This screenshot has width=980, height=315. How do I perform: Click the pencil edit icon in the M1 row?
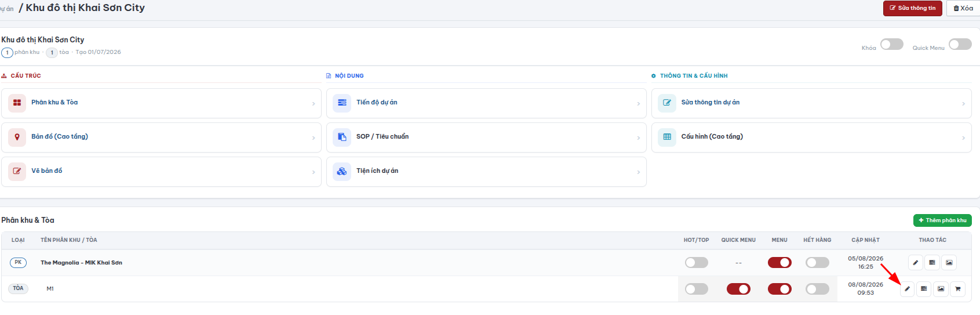907,289
